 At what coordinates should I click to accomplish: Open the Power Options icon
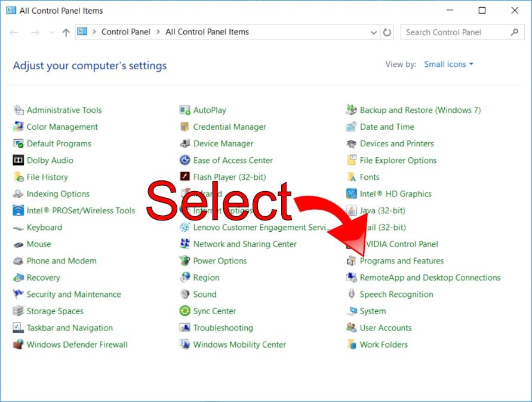pyautogui.click(x=184, y=261)
